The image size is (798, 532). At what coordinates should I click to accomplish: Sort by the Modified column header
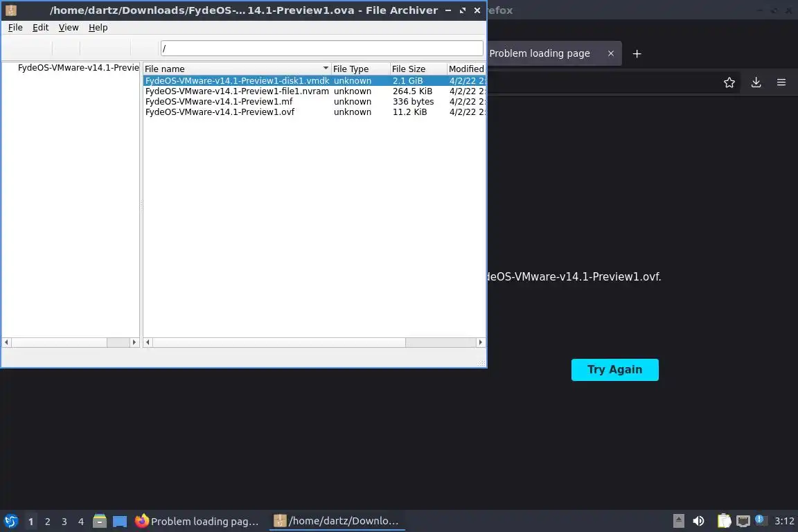point(466,69)
